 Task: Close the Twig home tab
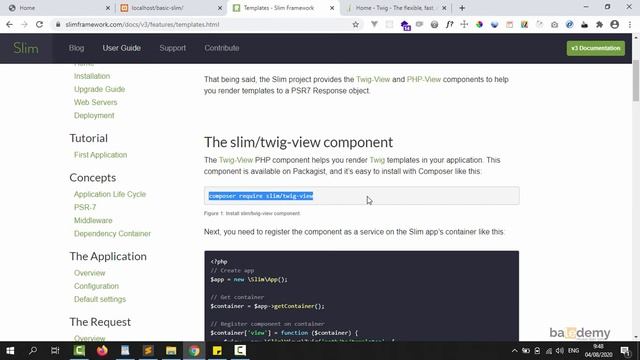444,8
